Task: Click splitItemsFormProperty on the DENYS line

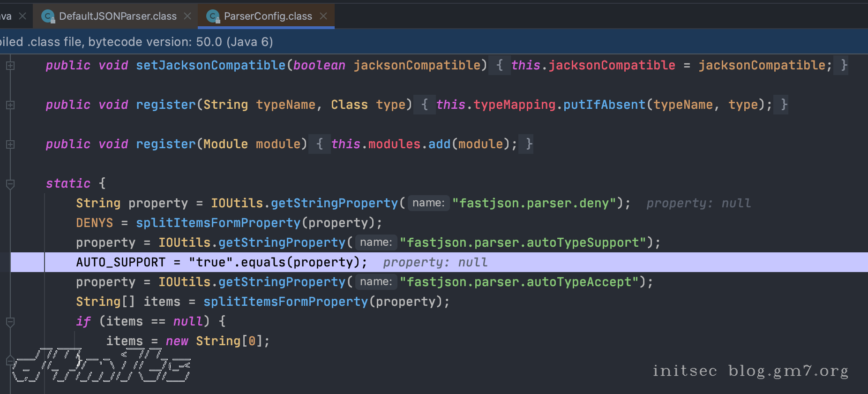Action: (218, 223)
